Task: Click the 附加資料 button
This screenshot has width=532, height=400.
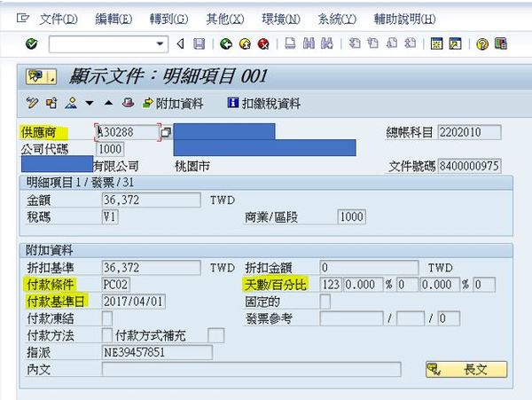Action: pyautogui.click(x=173, y=104)
